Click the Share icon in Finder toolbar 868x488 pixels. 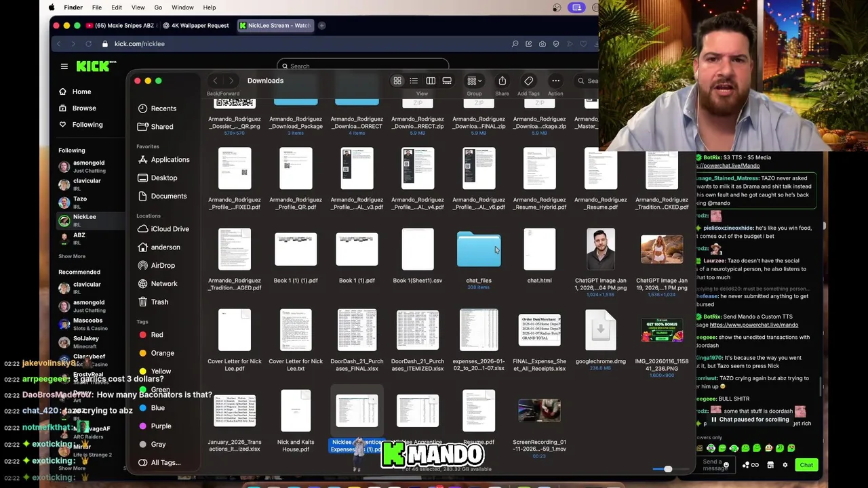pyautogui.click(x=502, y=81)
